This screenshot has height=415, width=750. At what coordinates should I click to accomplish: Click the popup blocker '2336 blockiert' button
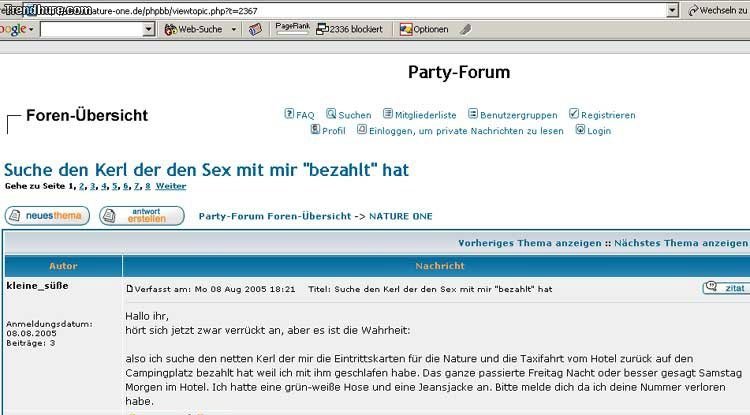click(x=349, y=29)
